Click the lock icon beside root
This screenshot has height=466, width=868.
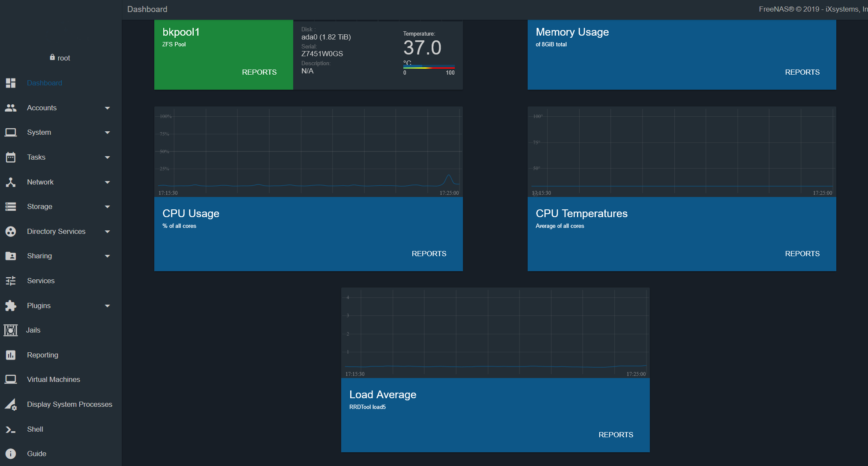52,57
